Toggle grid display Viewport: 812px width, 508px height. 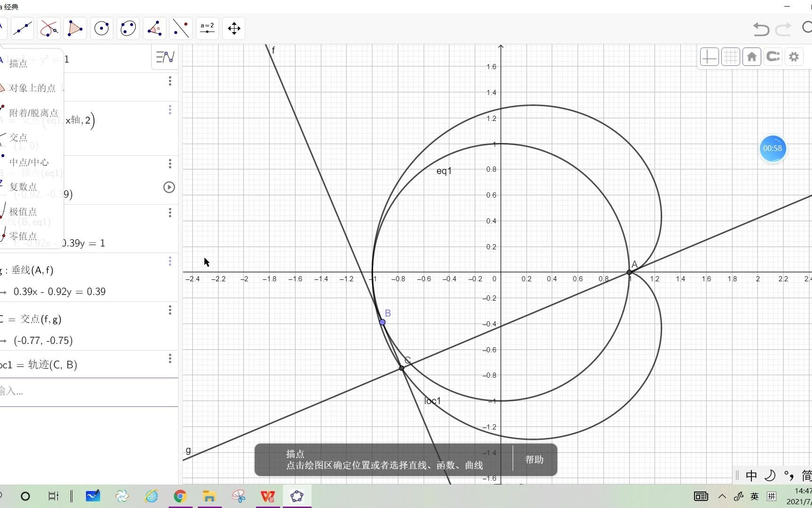point(731,57)
